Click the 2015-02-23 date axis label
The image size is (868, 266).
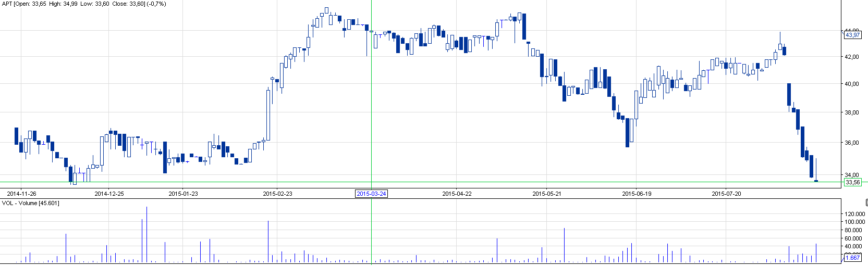coord(277,194)
